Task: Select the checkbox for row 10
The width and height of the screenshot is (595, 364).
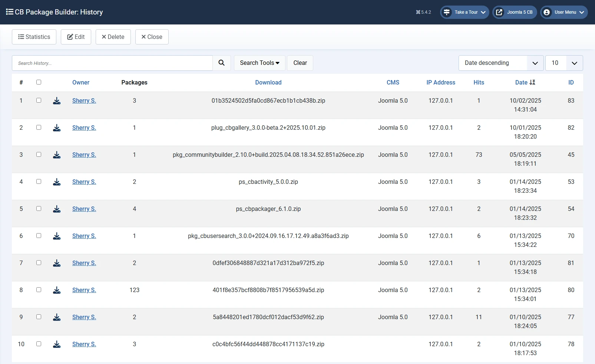Action: (39, 344)
